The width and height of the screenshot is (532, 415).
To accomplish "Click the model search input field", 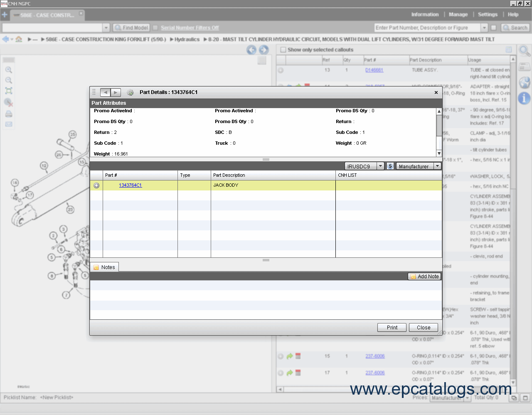I will (x=52, y=27).
